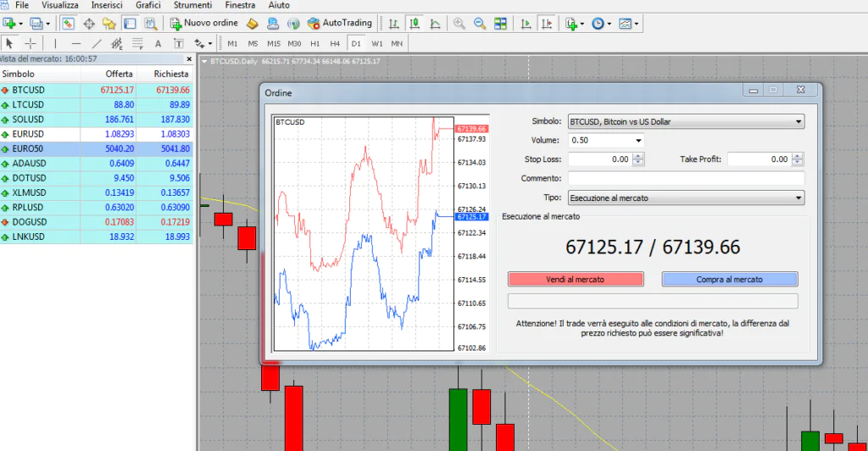This screenshot has height=451, width=868.
Task: Zoom in on the chart
Action: point(459,23)
